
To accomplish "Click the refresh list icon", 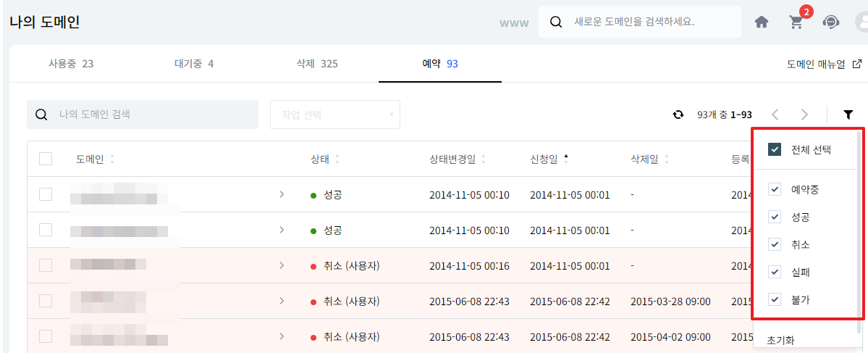I will pos(678,115).
